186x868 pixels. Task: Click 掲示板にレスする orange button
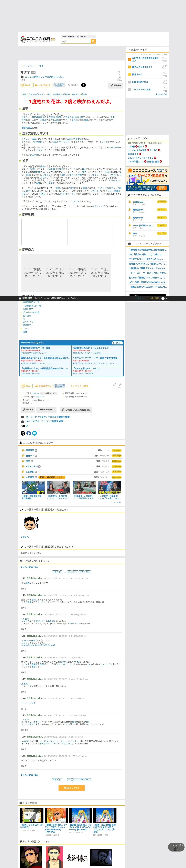tap(72, 788)
